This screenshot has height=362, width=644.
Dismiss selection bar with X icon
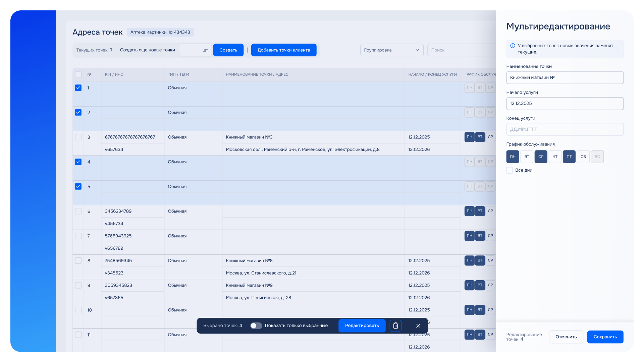click(418, 325)
